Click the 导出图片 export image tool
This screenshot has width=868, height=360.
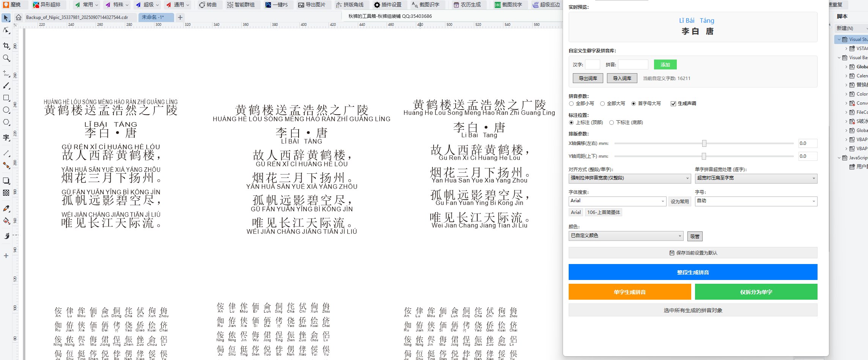pyautogui.click(x=312, y=5)
